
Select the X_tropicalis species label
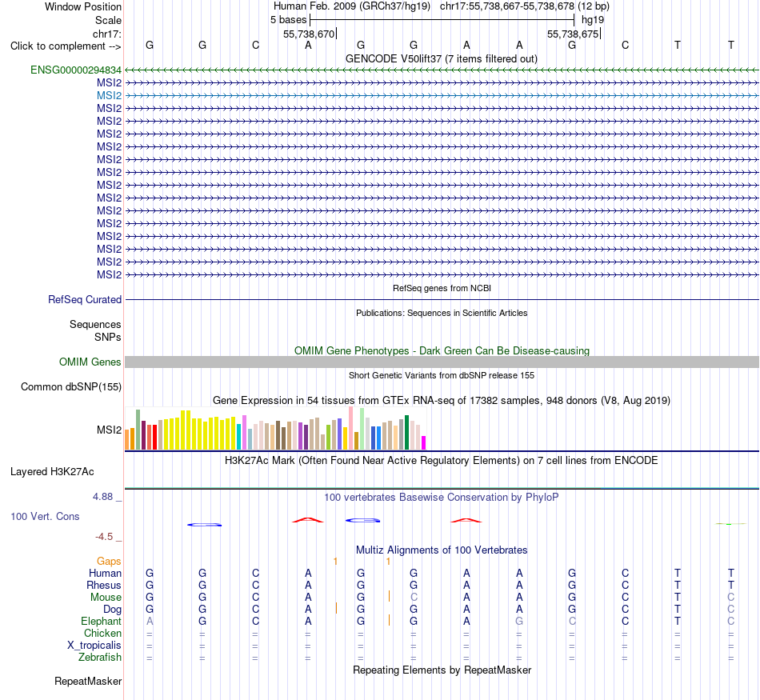[x=94, y=646]
